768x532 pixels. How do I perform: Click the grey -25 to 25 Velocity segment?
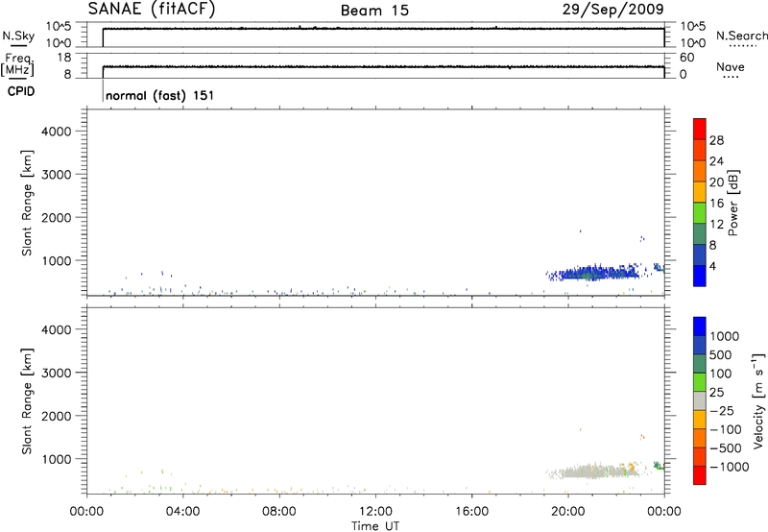[x=700, y=400]
